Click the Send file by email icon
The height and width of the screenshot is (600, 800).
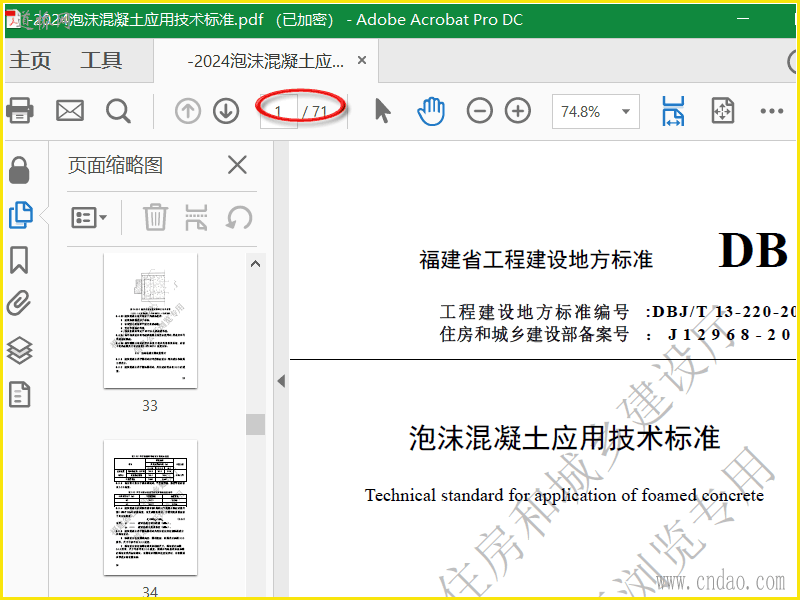(x=70, y=111)
